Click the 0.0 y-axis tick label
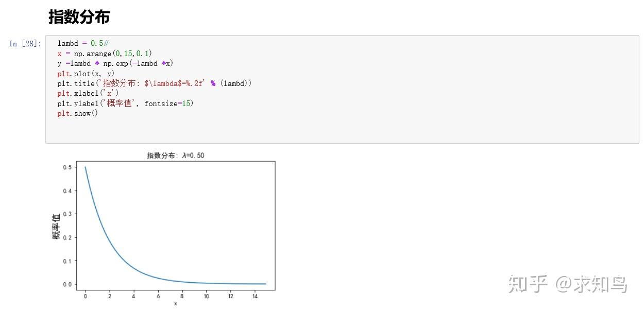This screenshot has height=310, width=644. coord(67,284)
